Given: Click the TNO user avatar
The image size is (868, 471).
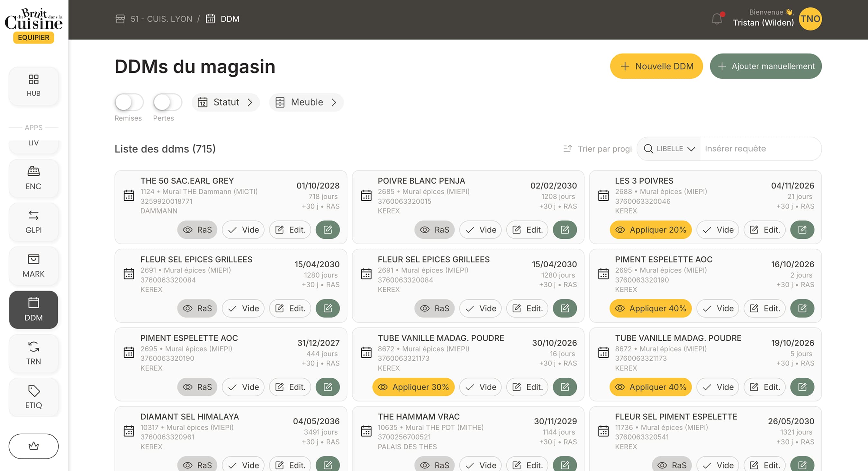Looking at the screenshot, I should click(x=810, y=19).
